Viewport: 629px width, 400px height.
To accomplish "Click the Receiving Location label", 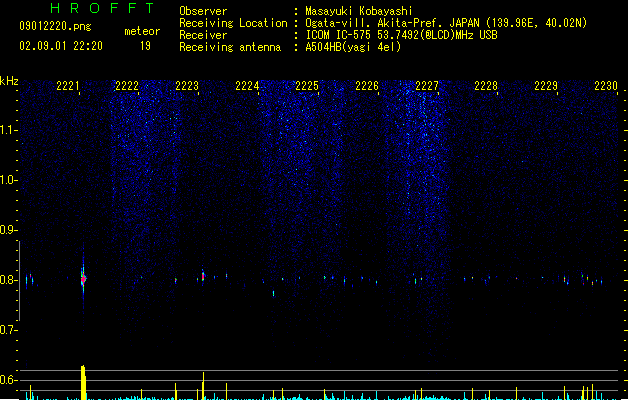I will [233, 23].
